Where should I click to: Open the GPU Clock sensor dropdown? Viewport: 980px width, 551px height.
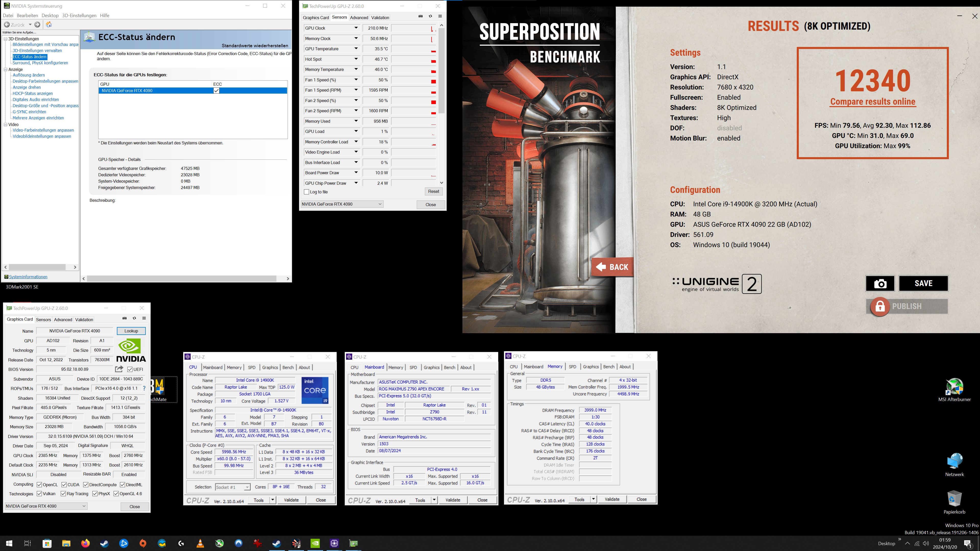click(x=356, y=28)
